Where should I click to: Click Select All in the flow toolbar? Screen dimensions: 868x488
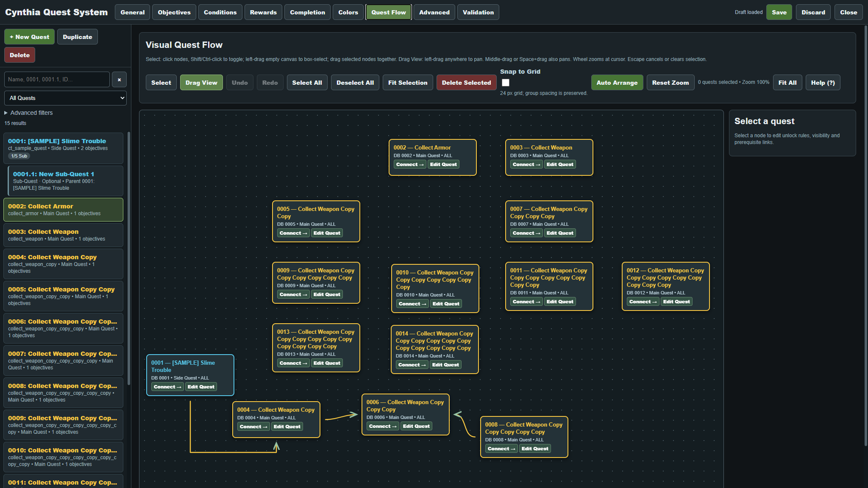[x=307, y=83]
